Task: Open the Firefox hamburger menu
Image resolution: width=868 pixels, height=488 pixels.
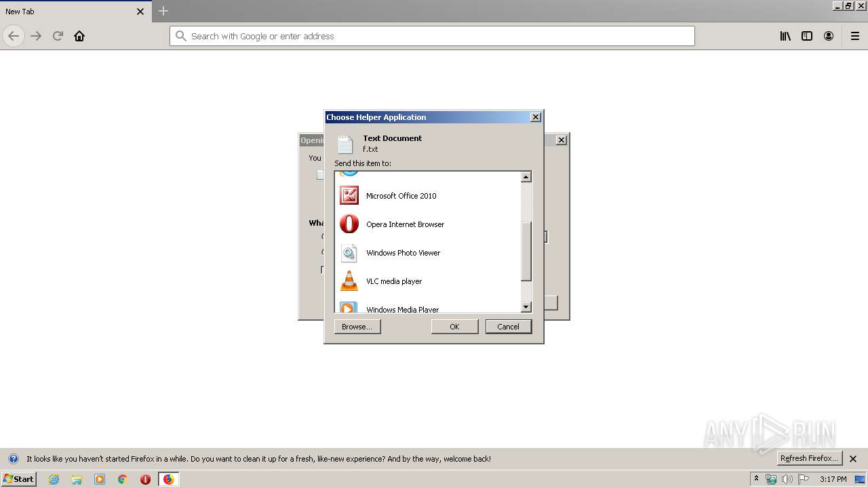Action: tap(855, 36)
